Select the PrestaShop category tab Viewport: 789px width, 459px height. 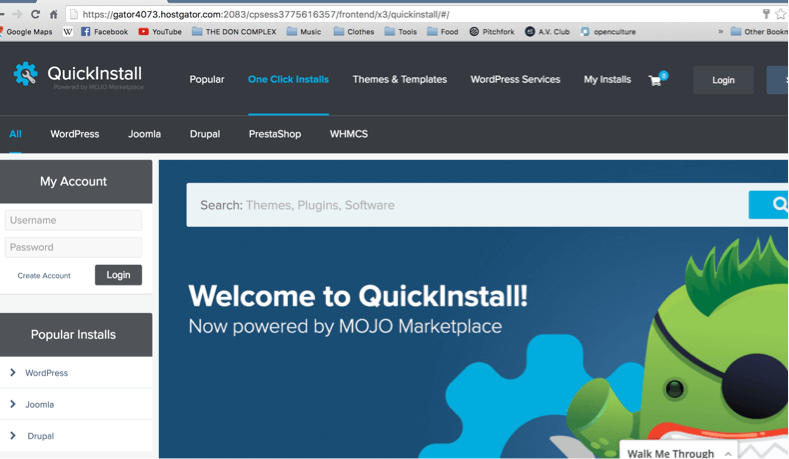(x=275, y=134)
